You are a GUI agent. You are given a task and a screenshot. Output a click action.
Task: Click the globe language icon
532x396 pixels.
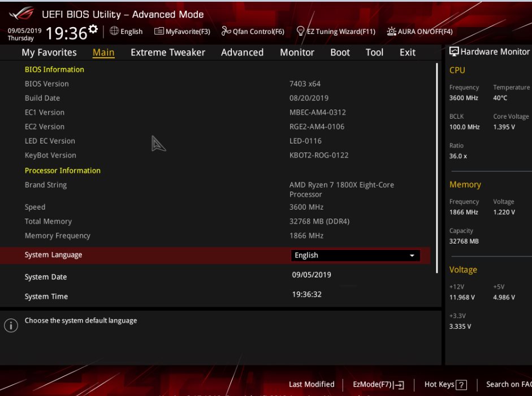tap(114, 31)
